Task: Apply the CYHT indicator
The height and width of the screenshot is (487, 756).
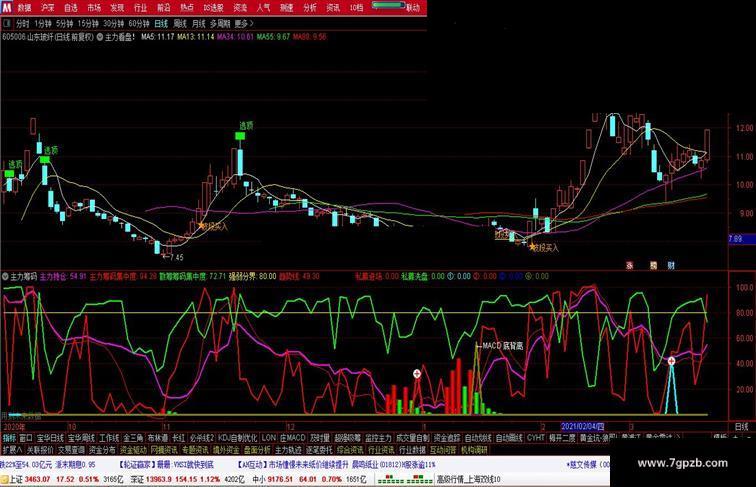Action: 535,438
